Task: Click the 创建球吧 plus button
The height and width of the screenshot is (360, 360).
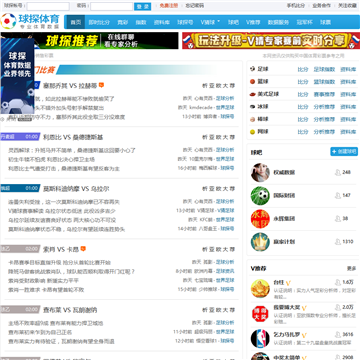Action: (344, 151)
